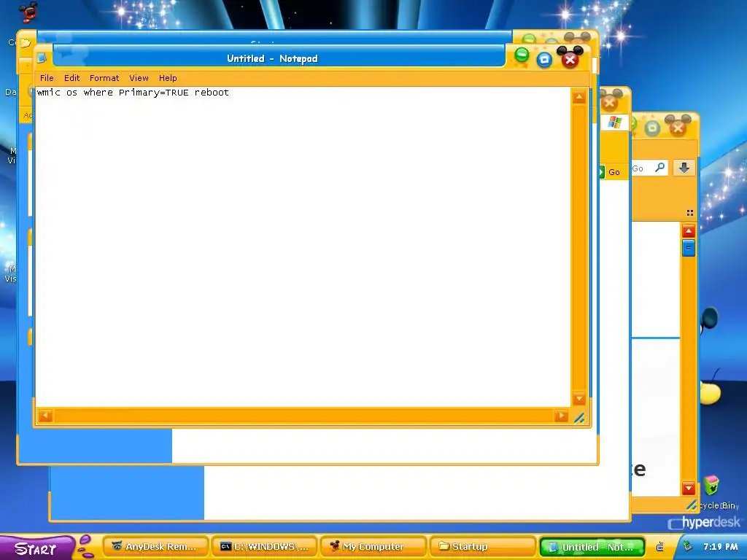The width and height of the screenshot is (747, 560).
Task: Click the folder icon of the window behind Notepad
Action: [x=26, y=43]
